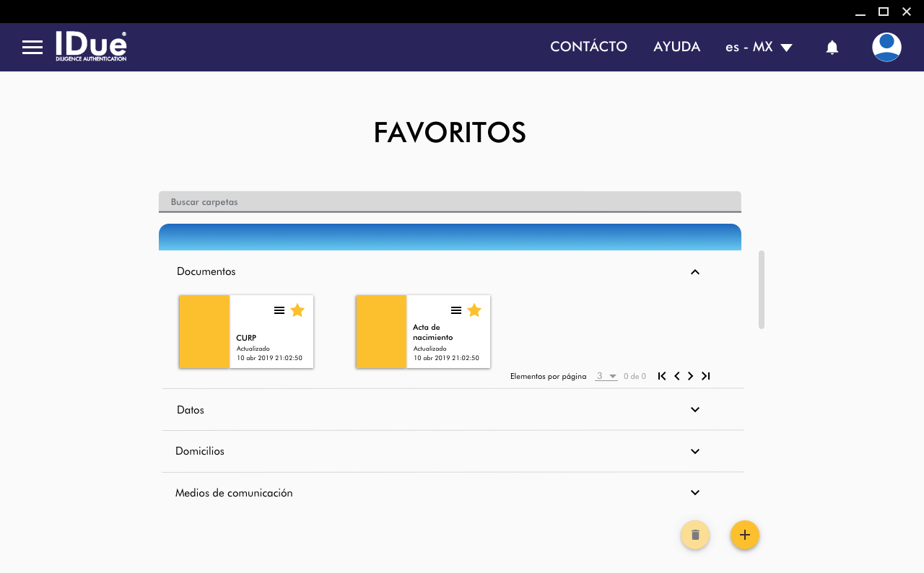Collapse the Documentos section
The image size is (924, 573).
(695, 272)
